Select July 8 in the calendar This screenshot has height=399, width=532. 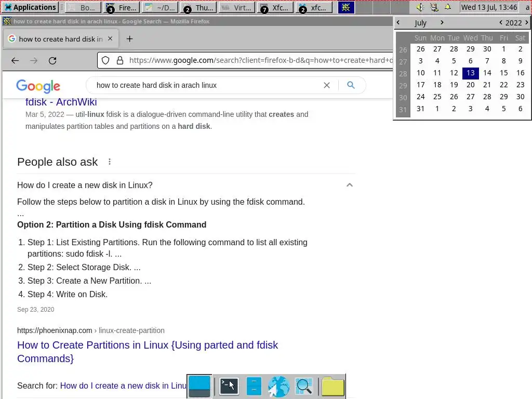click(x=503, y=61)
